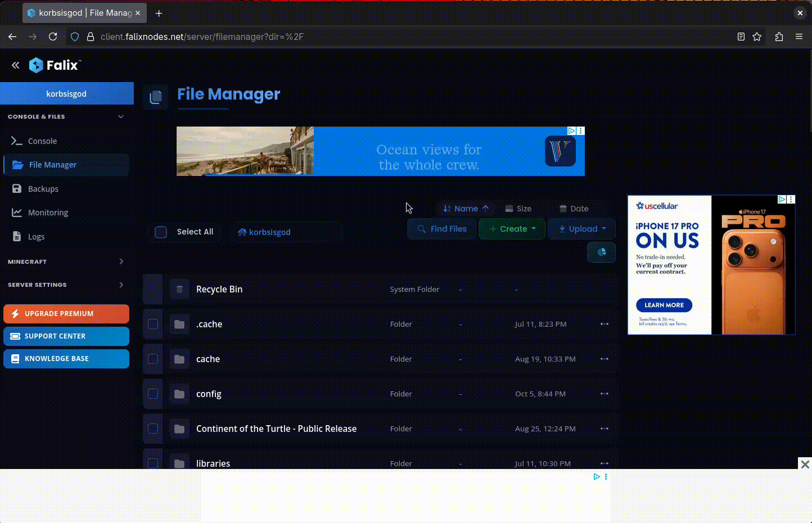Viewport: 812px width, 523px height.
Task: Click the browser reload icon
Action: (x=53, y=37)
